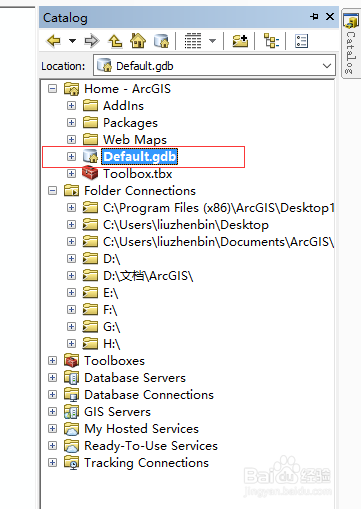Open the default geodatabase toolbar icon

pos(161,41)
